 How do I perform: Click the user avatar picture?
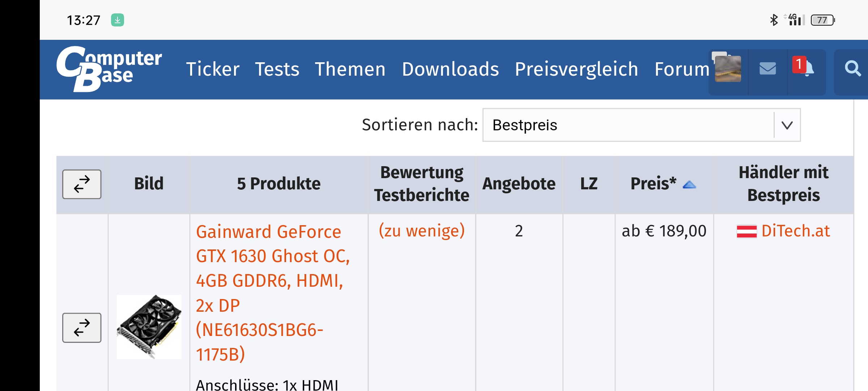tap(728, 69)
